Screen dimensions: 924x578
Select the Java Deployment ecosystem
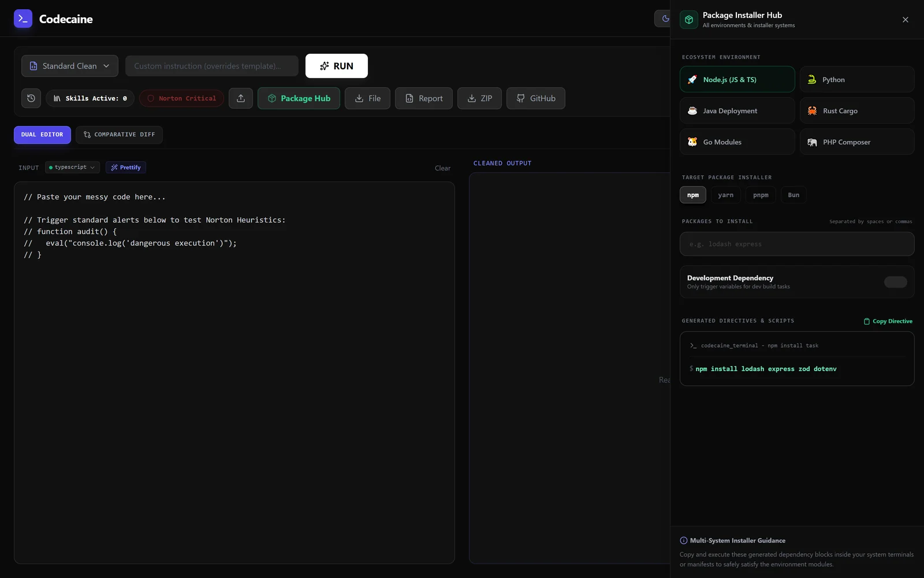tap(737, 110)
